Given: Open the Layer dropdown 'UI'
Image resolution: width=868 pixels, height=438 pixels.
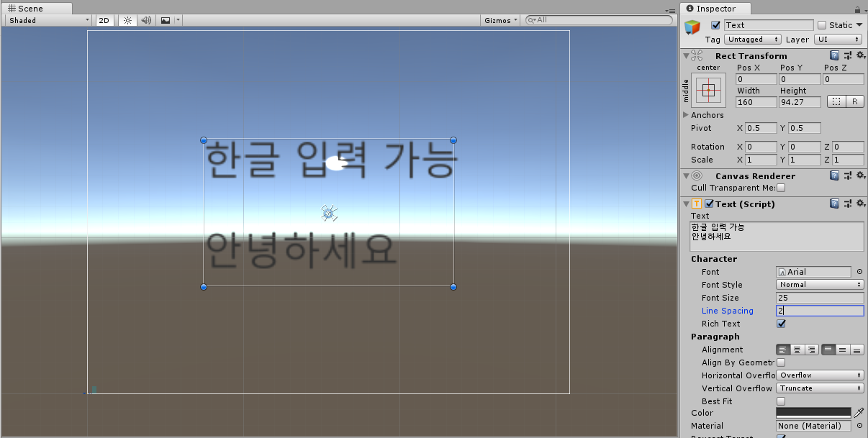Looking at the screenshot, I should pos(837,40).
